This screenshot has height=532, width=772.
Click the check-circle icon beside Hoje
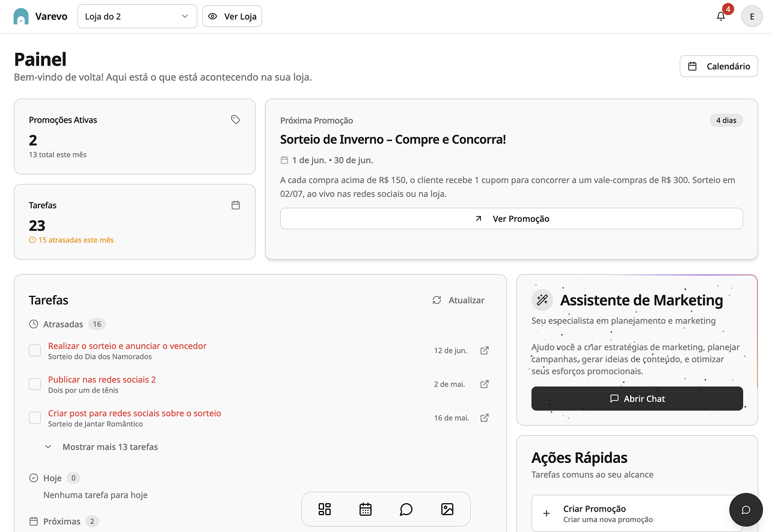click(x=34, y=478)
